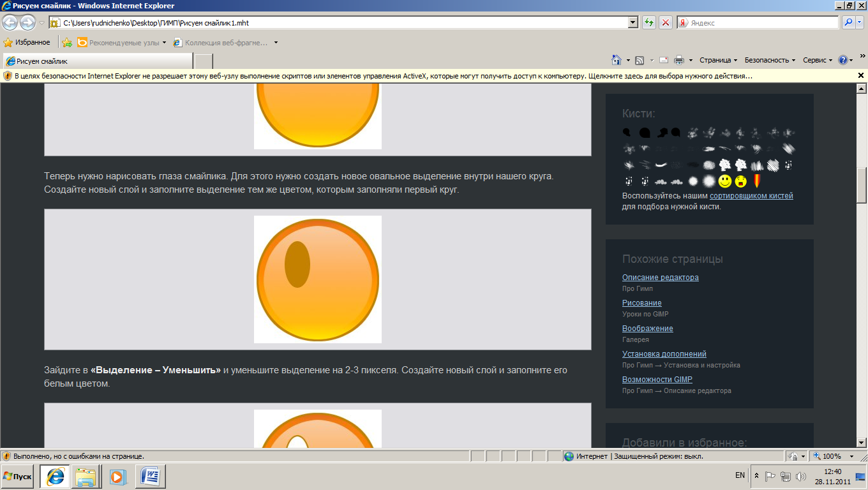Click the volume speaker tray icon
Image resolution: width=868 pixels, height=490 pixels.
[x=800, y=477]
